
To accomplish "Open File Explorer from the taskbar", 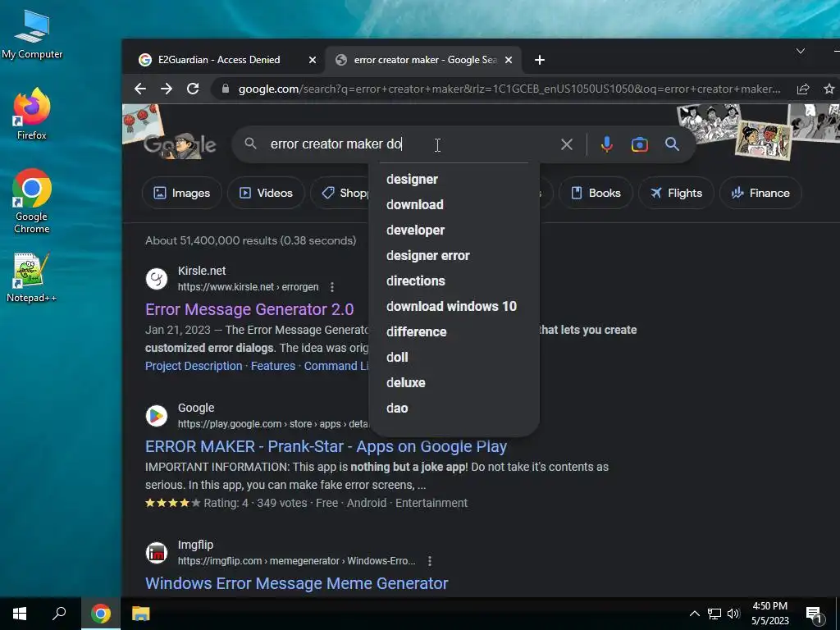I will (x=141, y=614).
